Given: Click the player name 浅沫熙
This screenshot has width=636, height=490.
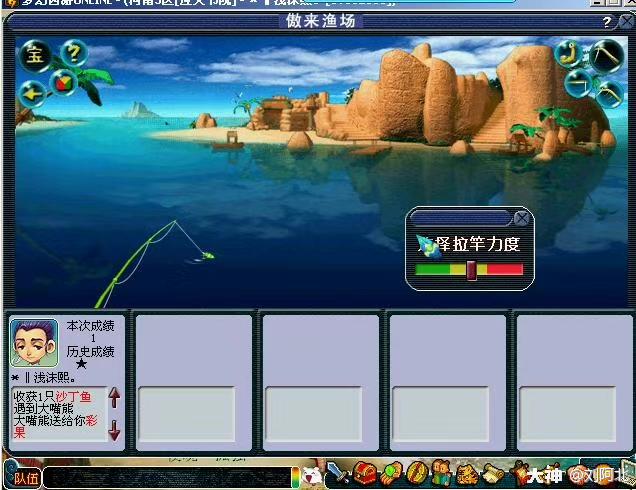Looking at the screenshot, I should tap(53, 378).
